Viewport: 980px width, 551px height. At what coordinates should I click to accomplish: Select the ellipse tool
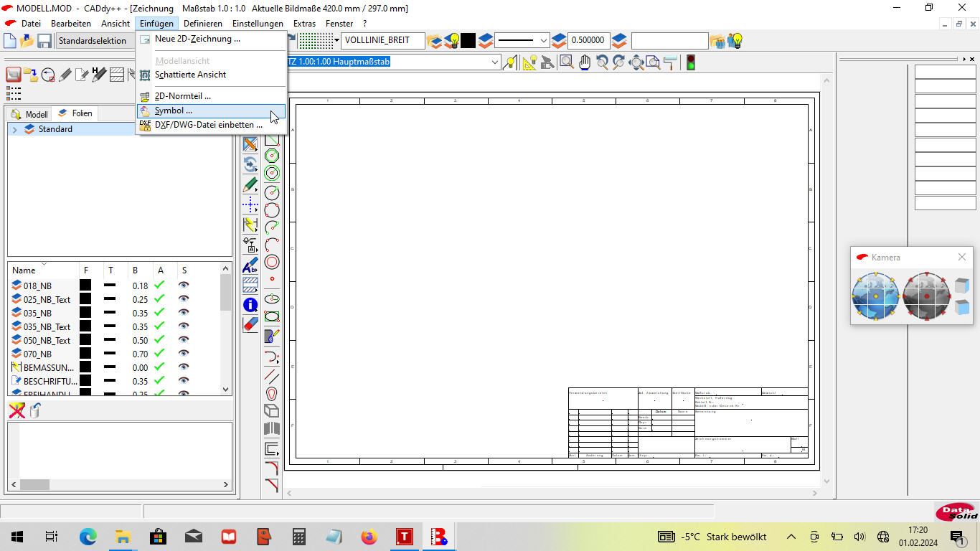(272, 299)
